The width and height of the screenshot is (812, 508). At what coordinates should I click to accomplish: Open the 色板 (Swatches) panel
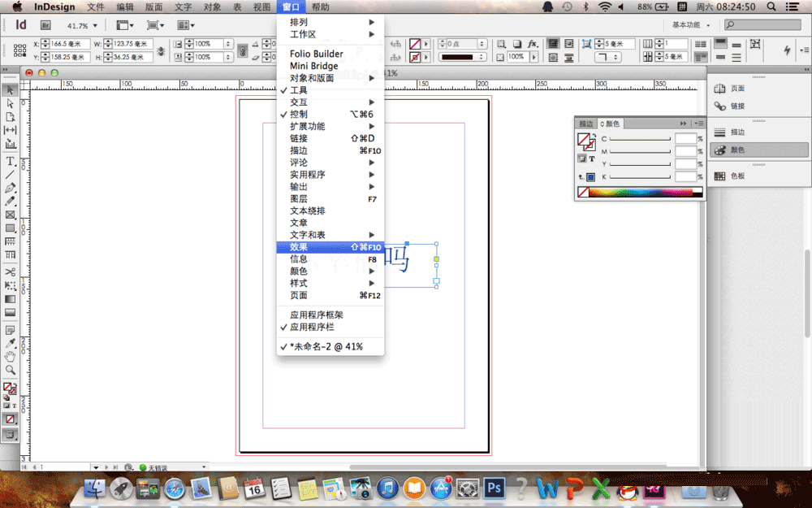tap(735, 177)
